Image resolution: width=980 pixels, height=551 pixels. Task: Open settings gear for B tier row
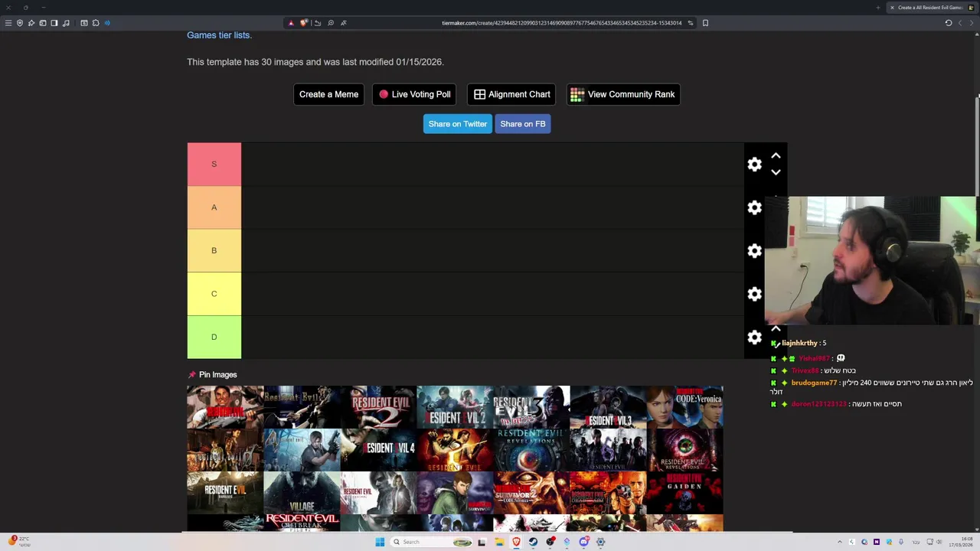(x=754, y=251)
